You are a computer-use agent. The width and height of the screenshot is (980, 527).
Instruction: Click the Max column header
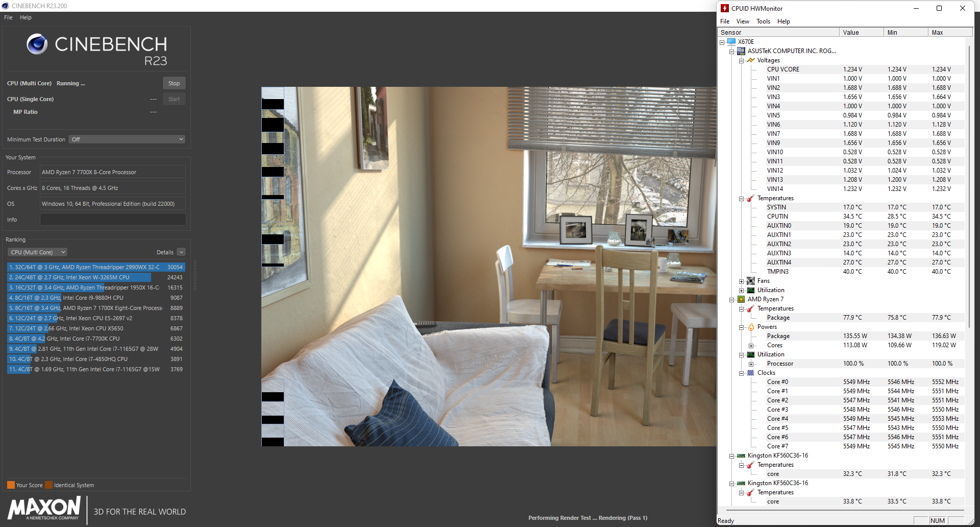950,33
